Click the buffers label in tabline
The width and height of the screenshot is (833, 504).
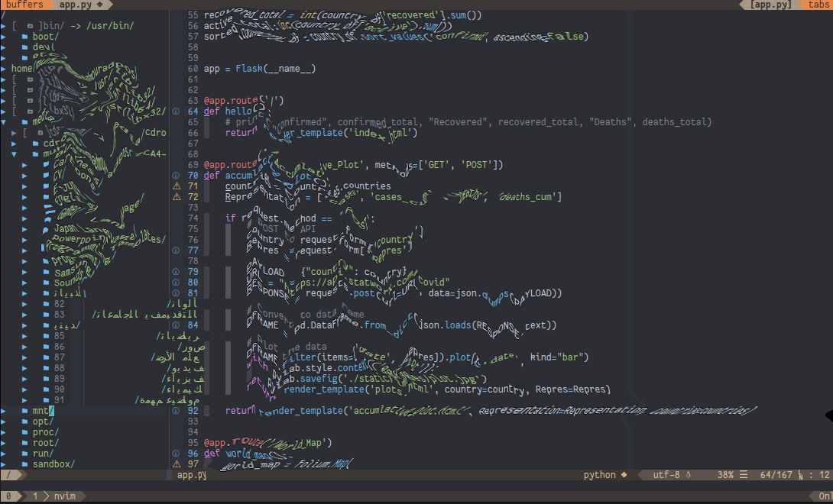point(24,5)
